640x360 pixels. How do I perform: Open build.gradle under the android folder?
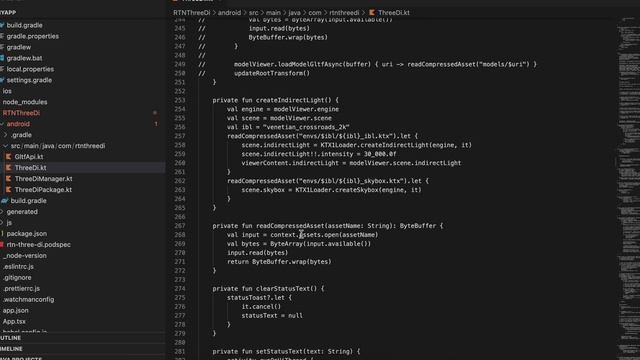tap(28, 201)
